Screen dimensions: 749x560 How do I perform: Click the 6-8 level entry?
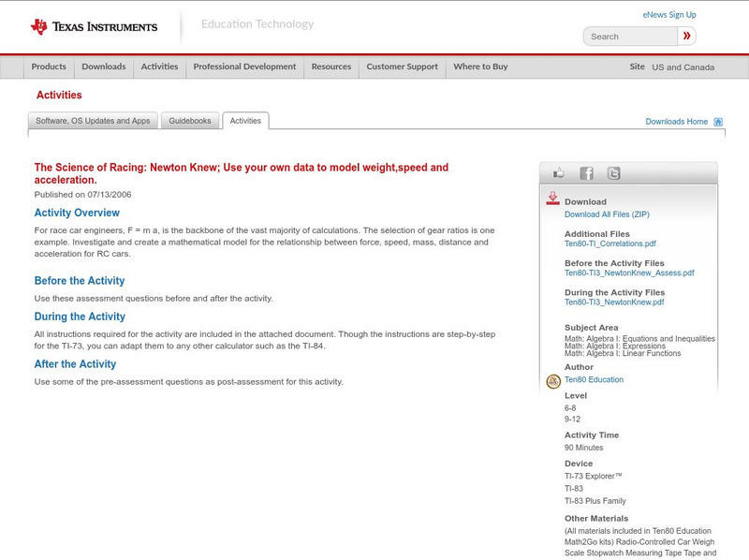coord(570,408)
